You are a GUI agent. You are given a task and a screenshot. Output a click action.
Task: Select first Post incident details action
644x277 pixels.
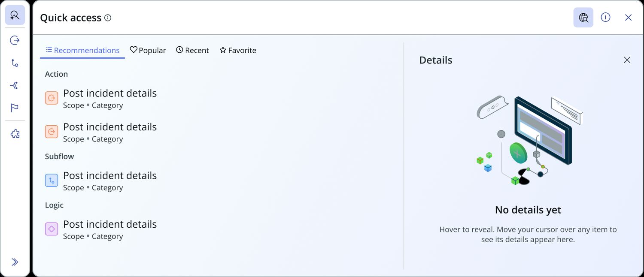(x=101, y=99)
